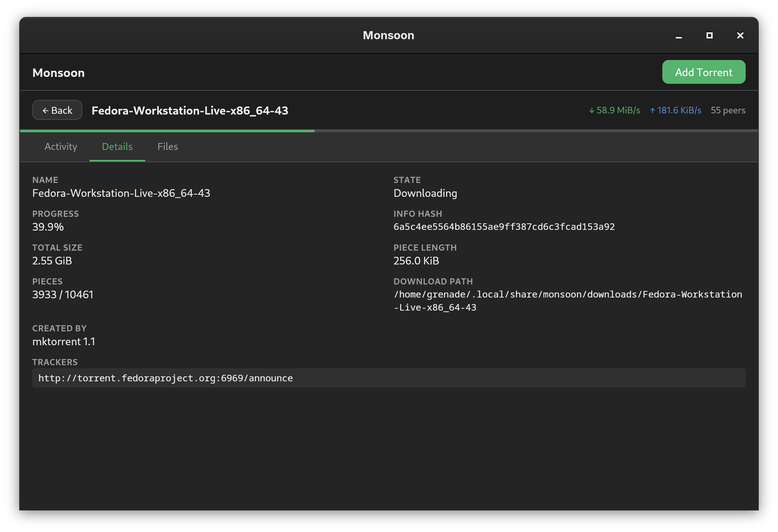This screenshot has width=778, height=532.
Task: Open the Details tab
Action: (117, 146)
